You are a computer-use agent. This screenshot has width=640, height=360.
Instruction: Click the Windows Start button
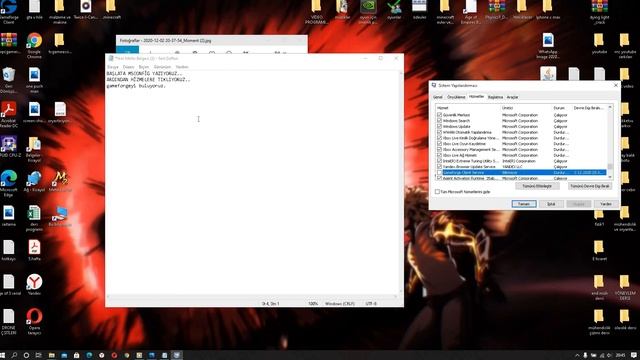click(3, 355)
